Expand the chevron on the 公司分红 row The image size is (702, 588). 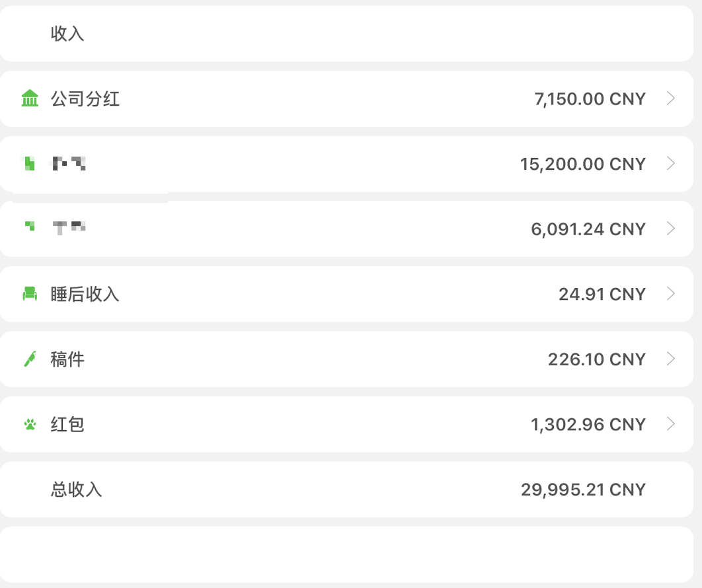pyautogui.click(x=671, y=99)
